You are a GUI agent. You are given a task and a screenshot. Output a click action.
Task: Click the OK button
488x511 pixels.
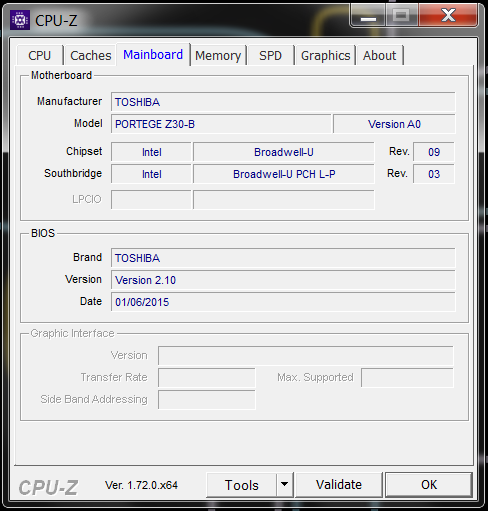(429, 485)
